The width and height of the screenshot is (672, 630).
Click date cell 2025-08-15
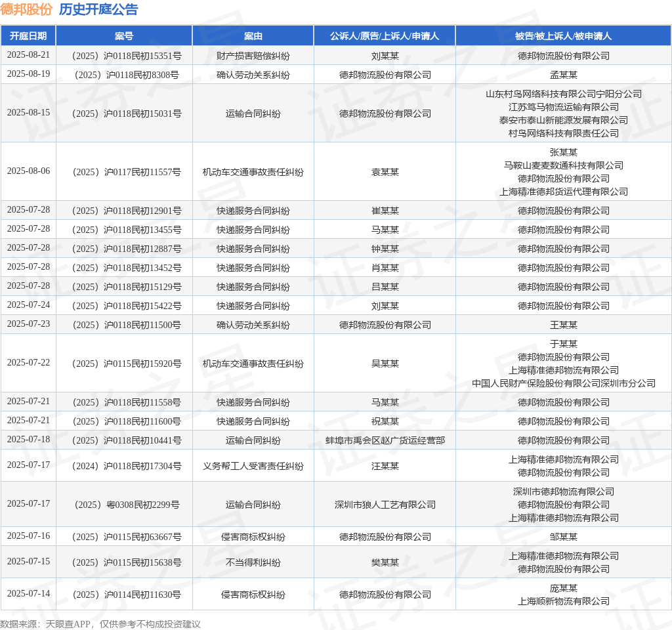click(28, 112)
